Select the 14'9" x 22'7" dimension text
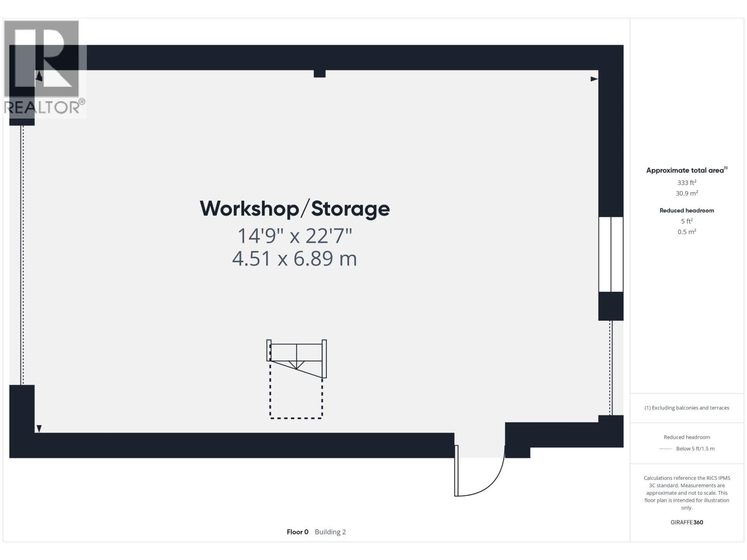This screenshot has width=747, height=560. coord(295,236)
